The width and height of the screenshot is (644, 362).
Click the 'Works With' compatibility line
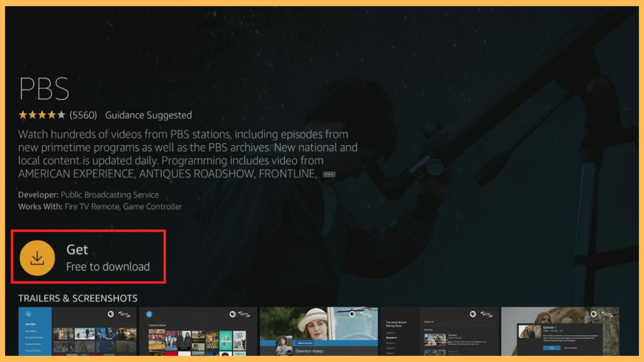click(x=100, y=207)
